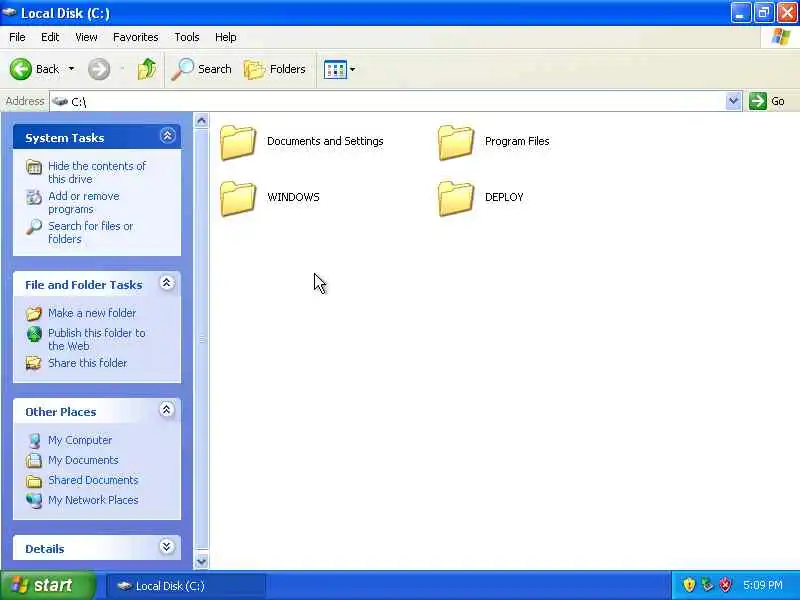Open the View menu
Image resolution: width=800 pixels, height=600 pixels.
86,37
